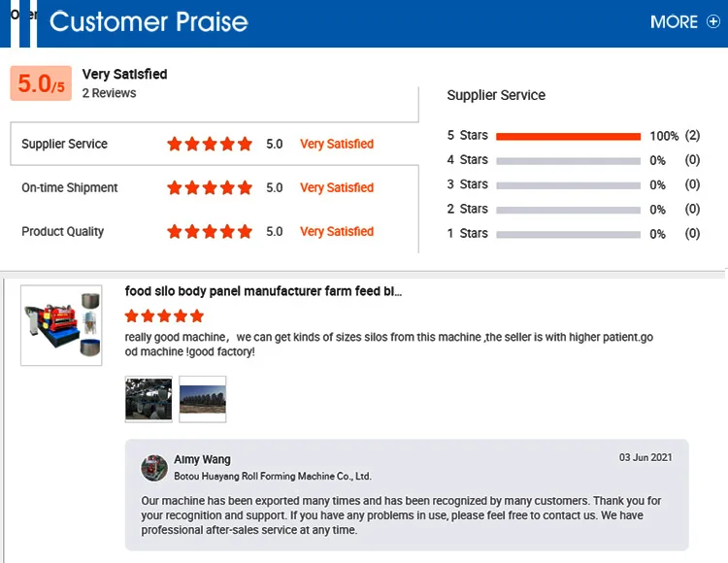Click the 5 Stars progress bar
Viewport: 728px width, 563px height.
click(568, 136)
